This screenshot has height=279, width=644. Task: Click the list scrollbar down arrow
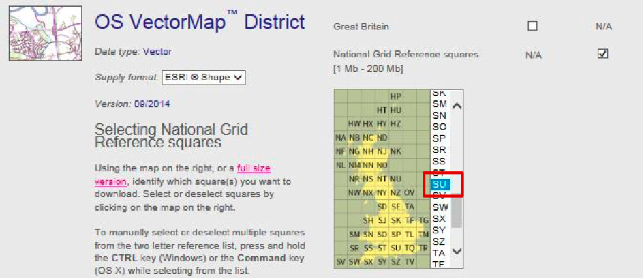pyautogui.click(x=457, y=250)
